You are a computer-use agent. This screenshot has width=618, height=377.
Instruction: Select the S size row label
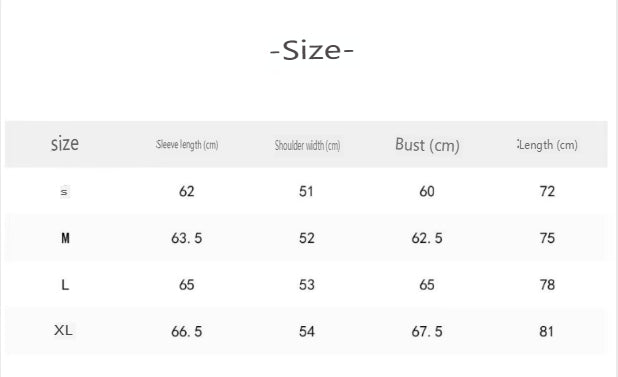[64, 192]
